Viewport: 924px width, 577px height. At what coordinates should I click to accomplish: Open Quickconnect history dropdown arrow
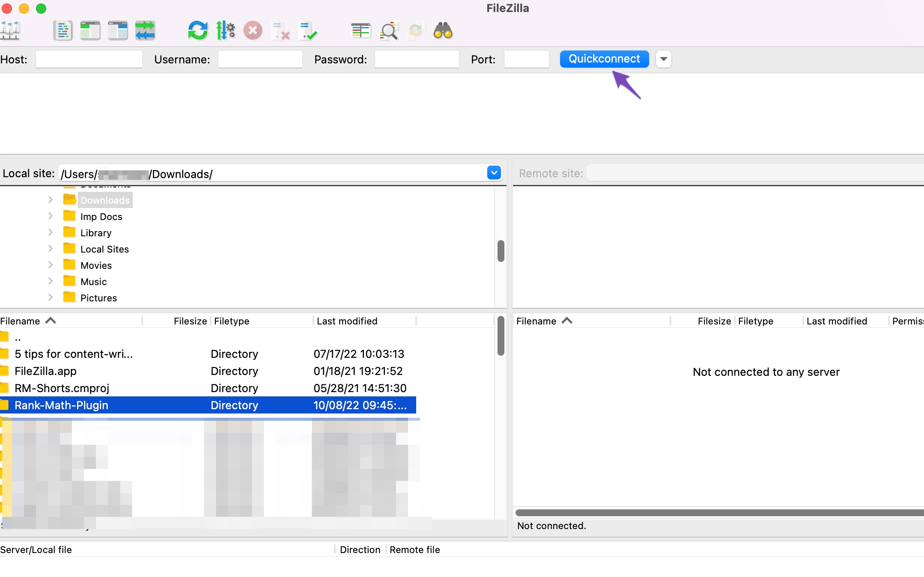(663, 59)
